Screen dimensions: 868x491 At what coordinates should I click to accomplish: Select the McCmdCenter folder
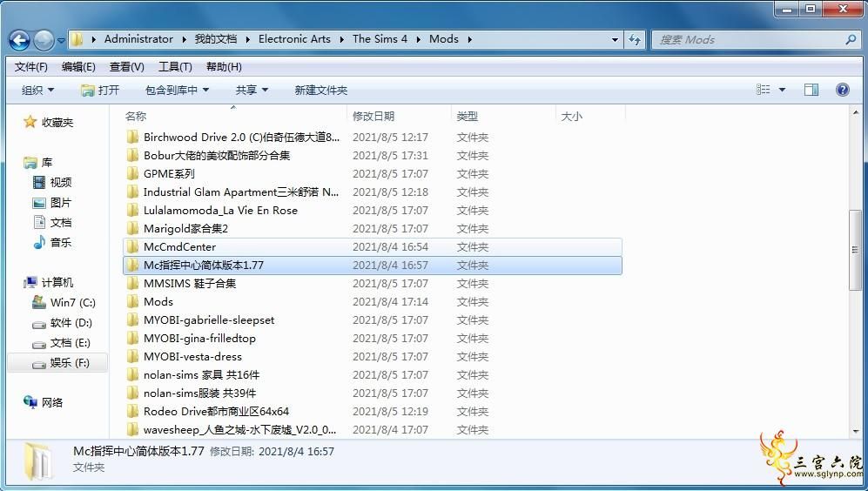(x=373, y=247)
